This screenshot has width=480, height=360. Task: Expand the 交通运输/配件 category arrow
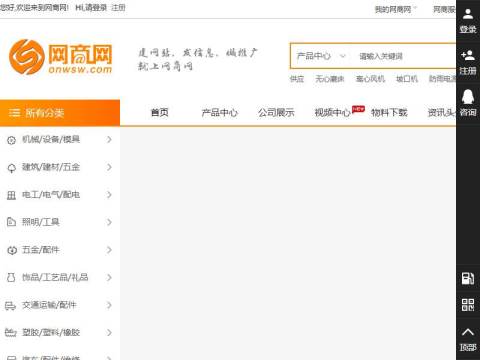pyautogui.click(x=109, y=305)
